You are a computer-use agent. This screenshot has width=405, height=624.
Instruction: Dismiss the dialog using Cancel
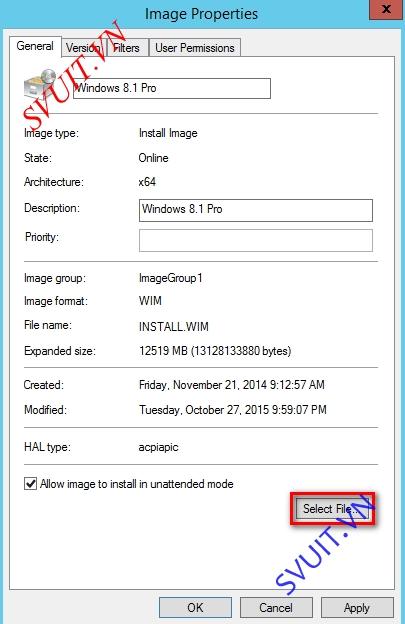pyautogui.click(x=276, y=608)
